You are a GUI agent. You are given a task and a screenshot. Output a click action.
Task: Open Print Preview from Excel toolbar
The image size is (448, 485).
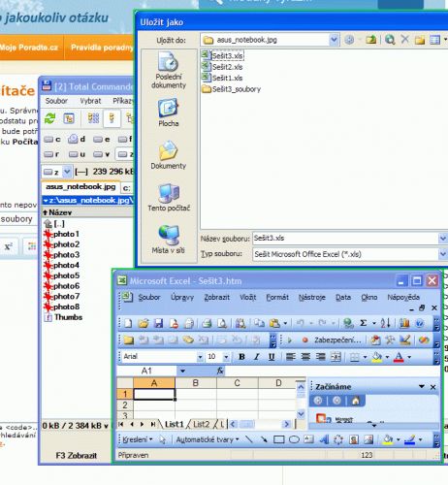coord(222,323)
